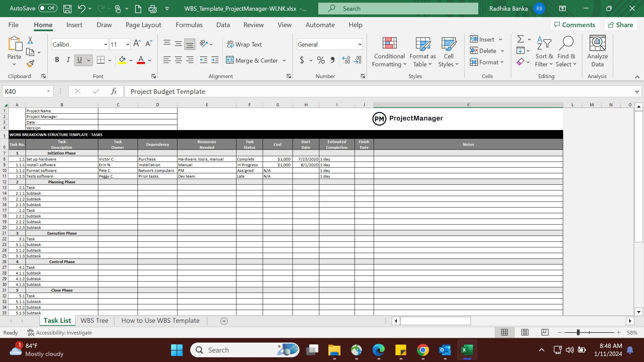
Task: Switch to the Formulas ribbon tab
Action: tap(189, 25)
